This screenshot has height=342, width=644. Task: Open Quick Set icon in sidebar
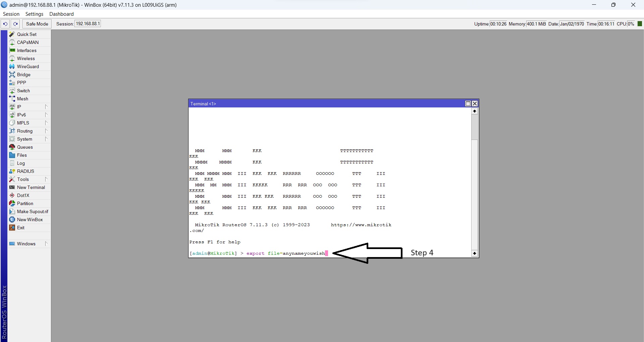12,34
